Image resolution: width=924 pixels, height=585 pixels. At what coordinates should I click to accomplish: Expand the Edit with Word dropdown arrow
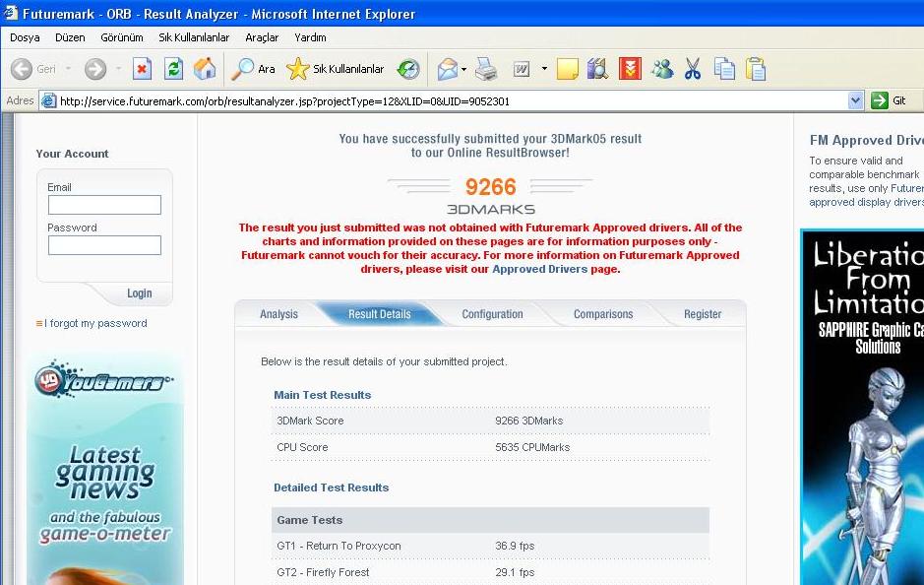[x=544, y=68]
